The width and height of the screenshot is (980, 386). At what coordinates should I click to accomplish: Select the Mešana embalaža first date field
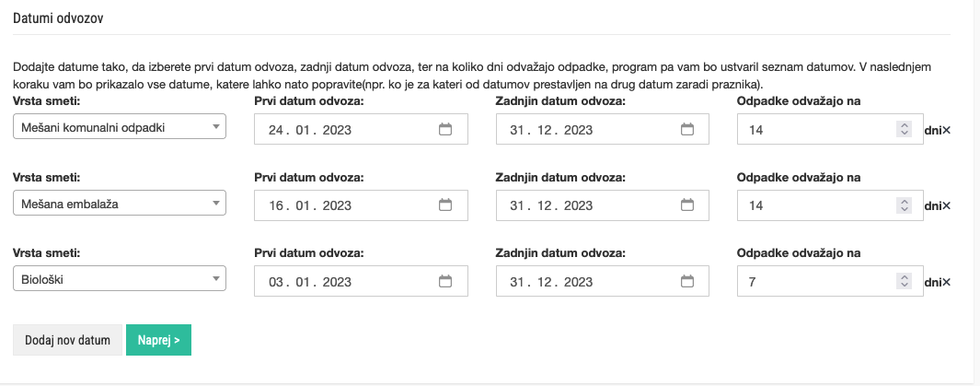tap(340, 205)
